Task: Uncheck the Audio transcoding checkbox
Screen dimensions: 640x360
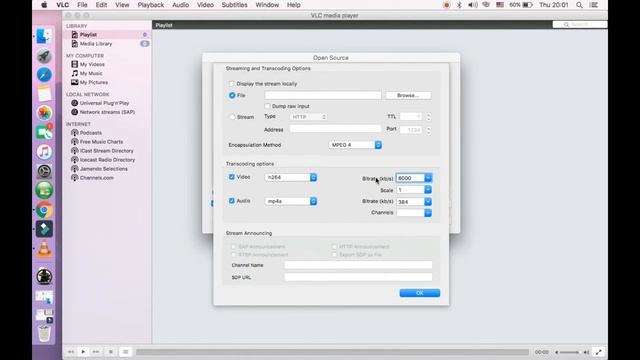Action: click(x=232, y=201)
